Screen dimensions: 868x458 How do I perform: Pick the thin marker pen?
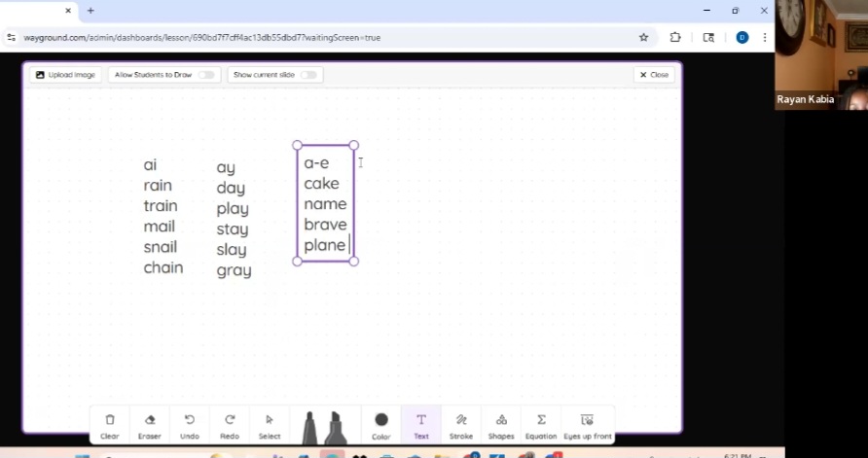[310, 428]
